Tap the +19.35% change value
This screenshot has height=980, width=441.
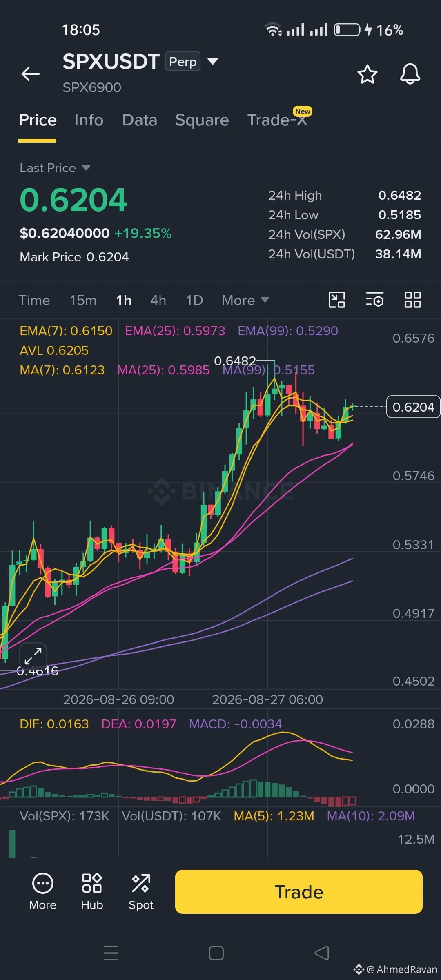click(x=143, y=233)
